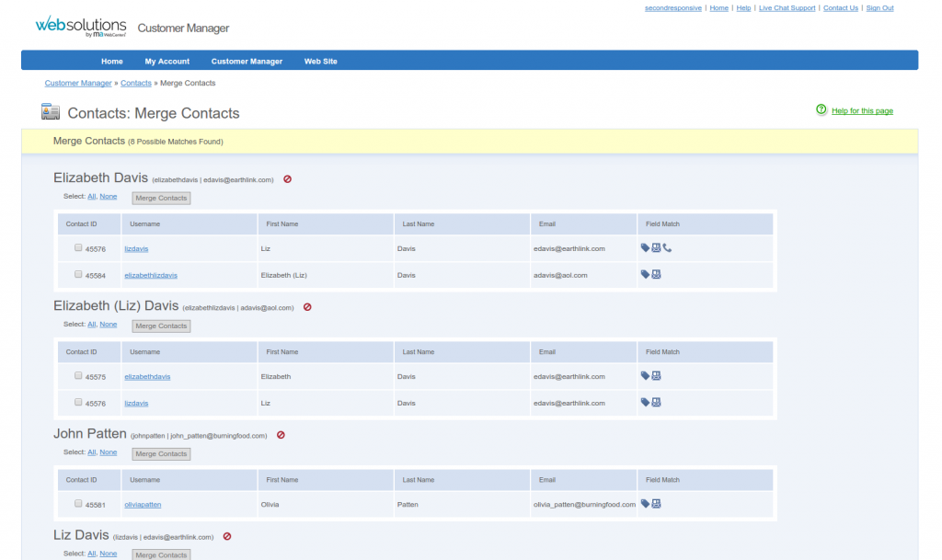Viewport: 942px width, 560px height.
Task: Click the address card icon for elizabethdavis row
Action: (x=656, y=376)
